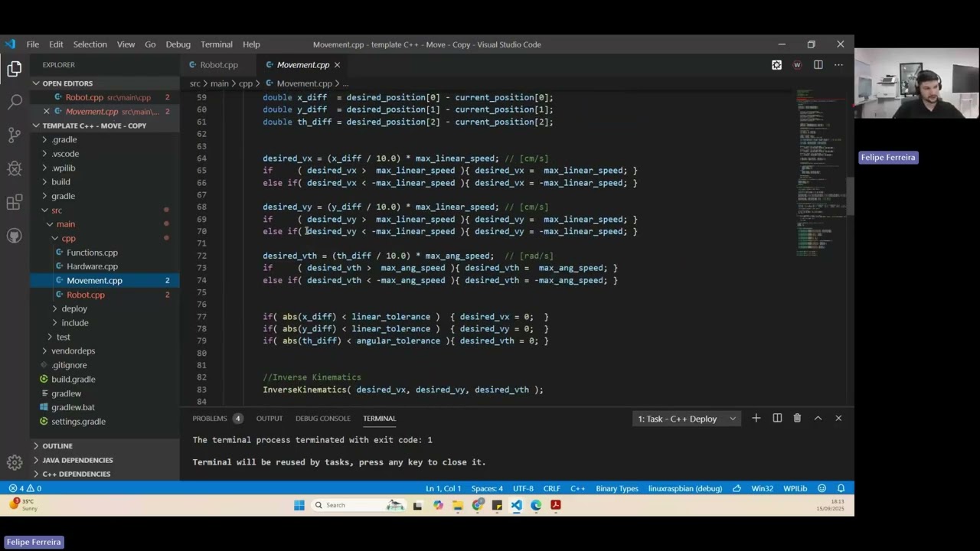This screenshot has height=551, width=980.
Task: Click the gear-shaped icon in editor title bar
Action: click(x=776, y=65)
